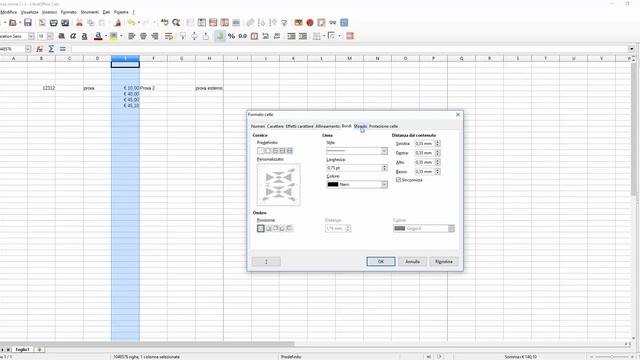Close the Formato celle dialog

coord(458,115)
